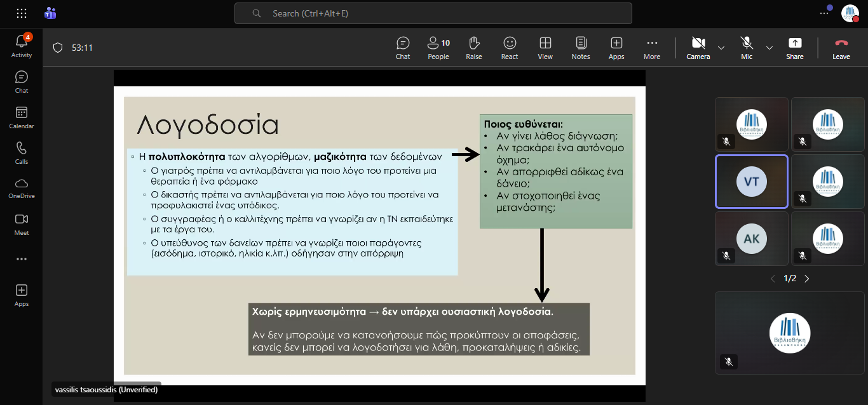Switch to Activity in the sidebar
The height and width of the screenshot is (405, 868).
click(22, 46)
